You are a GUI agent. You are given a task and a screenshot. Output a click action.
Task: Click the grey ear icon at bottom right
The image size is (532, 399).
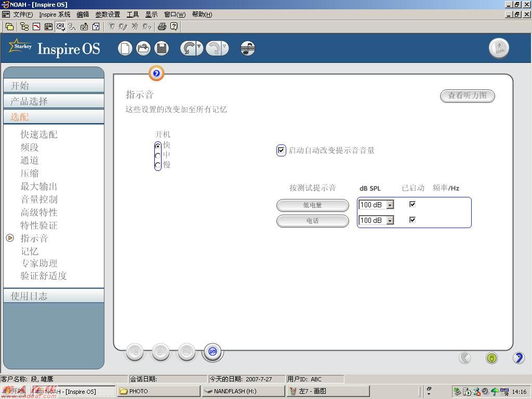[x=465, y=357]
